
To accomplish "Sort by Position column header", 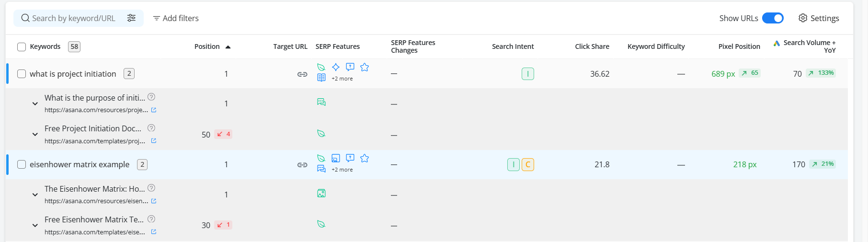I will pyautogui.click(x=207, y=46).
